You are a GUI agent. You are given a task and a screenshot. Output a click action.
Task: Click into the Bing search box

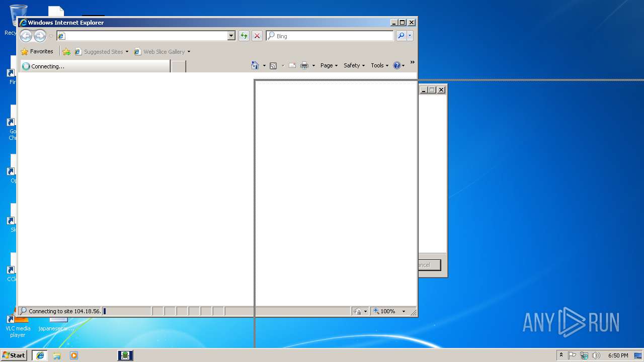pos(330,36)
